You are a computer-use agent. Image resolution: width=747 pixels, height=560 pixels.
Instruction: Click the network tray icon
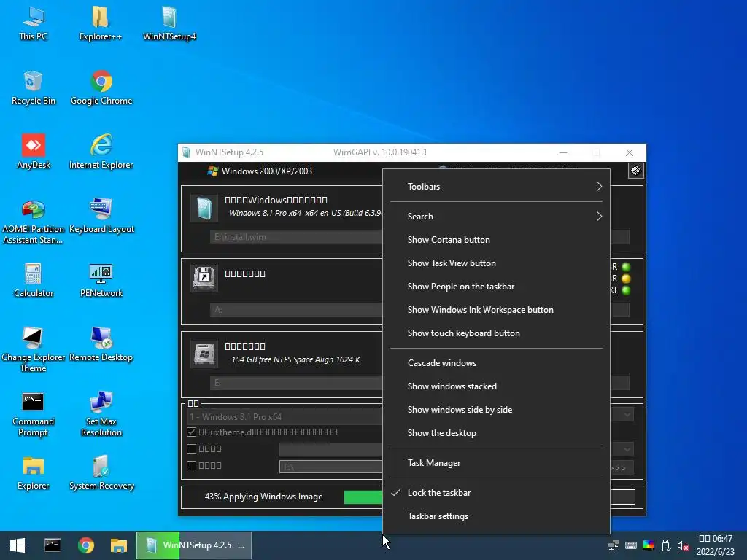point(614,545)
